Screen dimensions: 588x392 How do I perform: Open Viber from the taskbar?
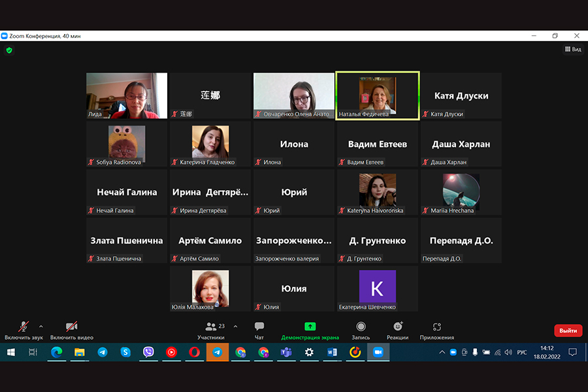tap(148, 352)
